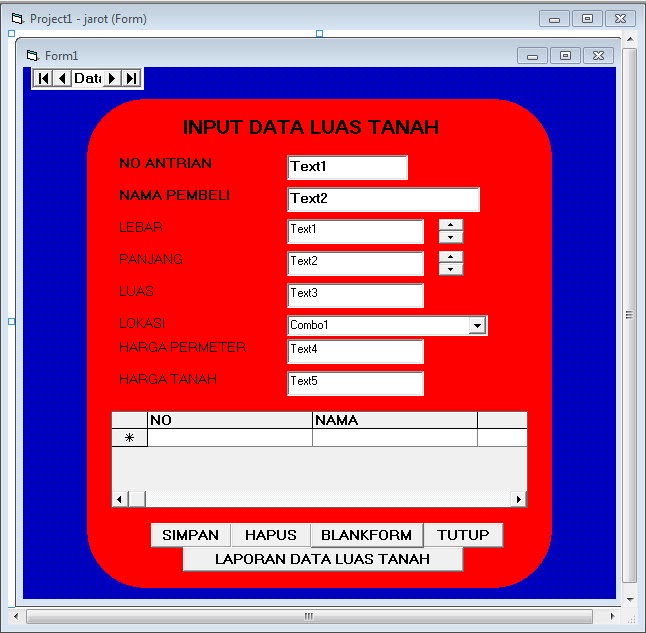Click the Data control caption
This screenshot has height=633, width=646.
click(87, 78)
